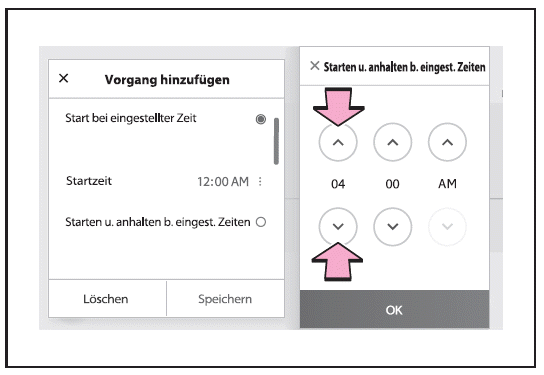Click the greyed-out AM/PM down arrow
This screenshot has height=375, width=544.
(x=447, y=227)
